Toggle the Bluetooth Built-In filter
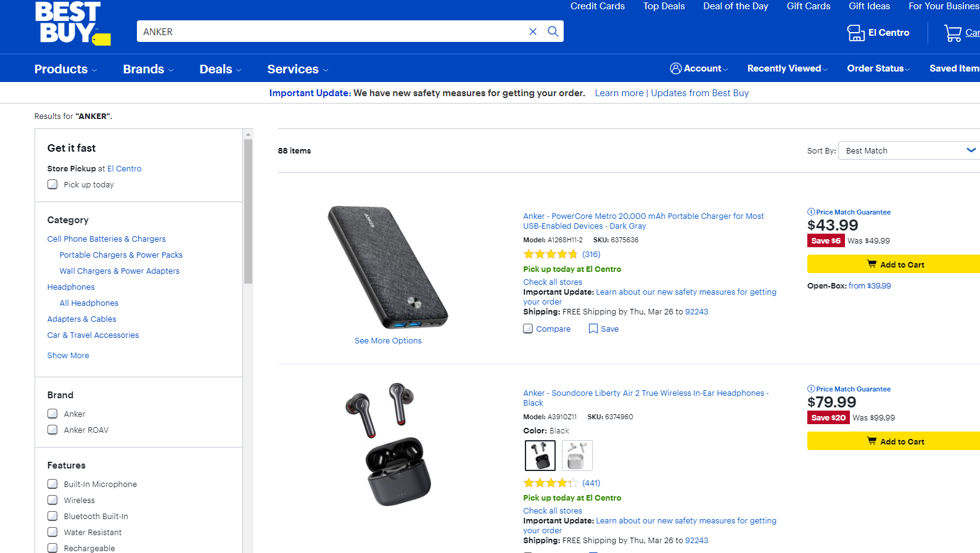980x553 pixels. [x=52, y=516]
